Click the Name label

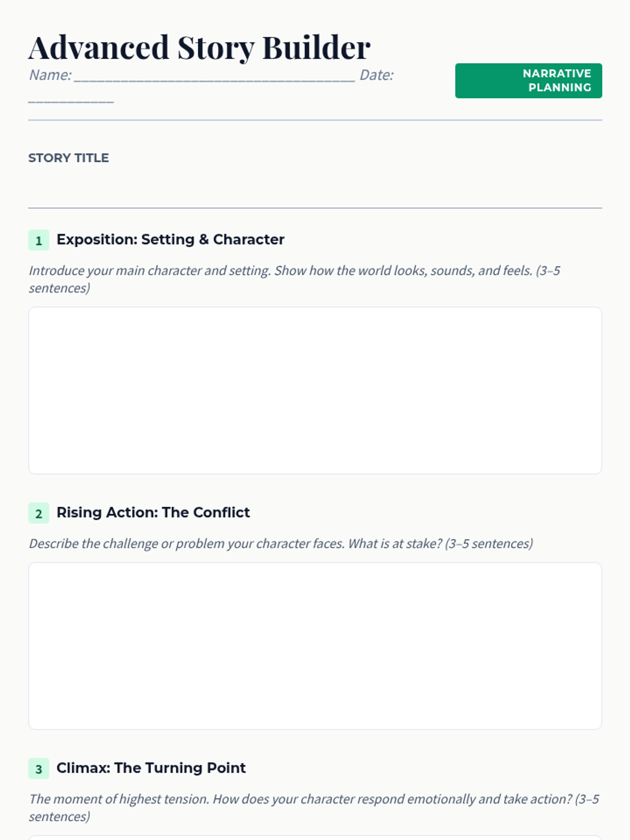[x=50, y=75]
